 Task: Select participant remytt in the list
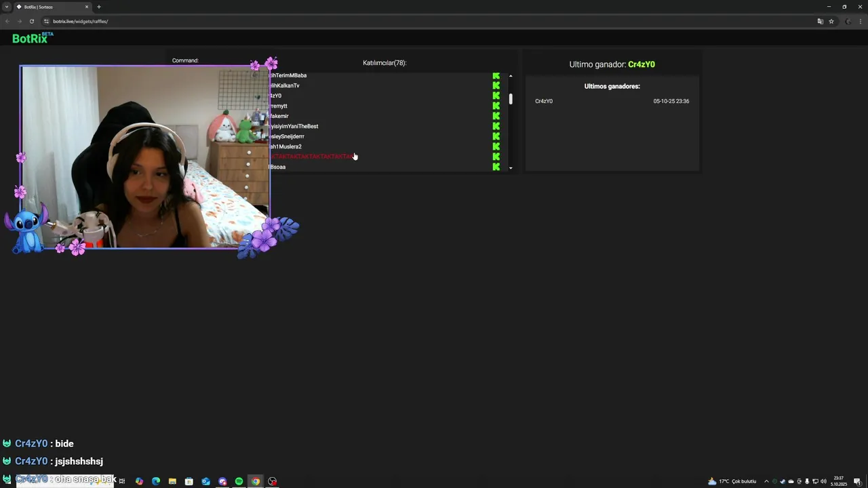pos(279,106)
